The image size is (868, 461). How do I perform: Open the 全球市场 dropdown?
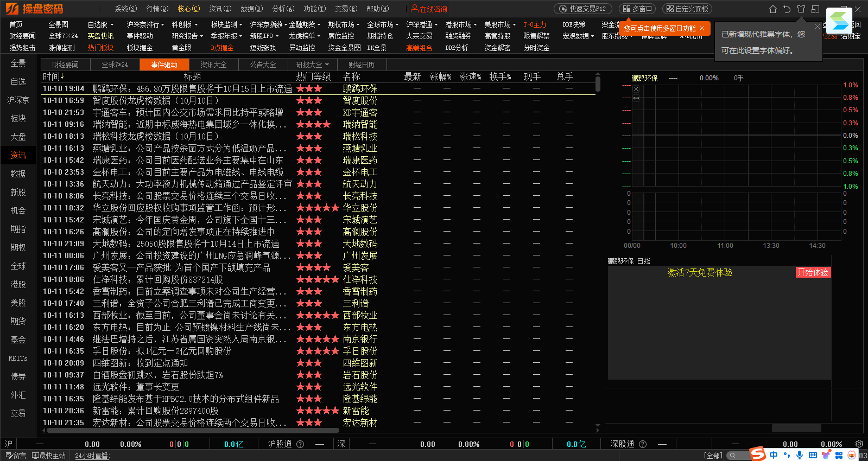click(383, 24)
